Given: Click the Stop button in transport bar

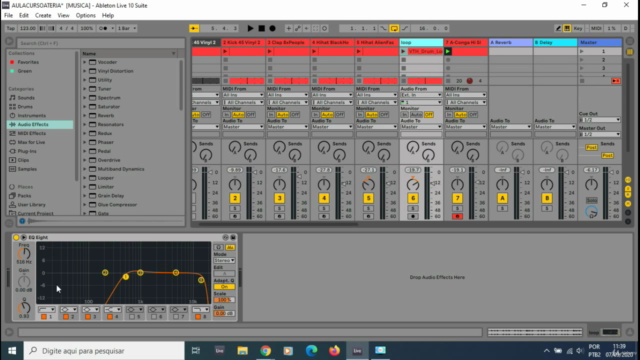Looking at the screenshot, I should pyautogui.click(x=262, y=28).
